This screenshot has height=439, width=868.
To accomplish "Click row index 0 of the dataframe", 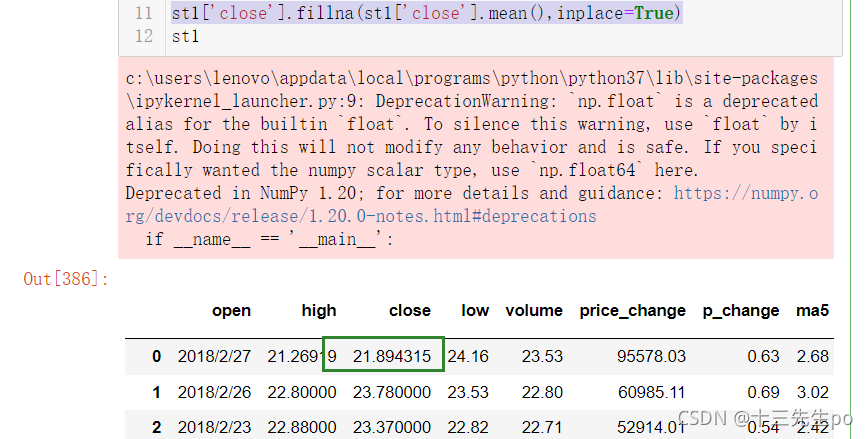I will (157, 356).
